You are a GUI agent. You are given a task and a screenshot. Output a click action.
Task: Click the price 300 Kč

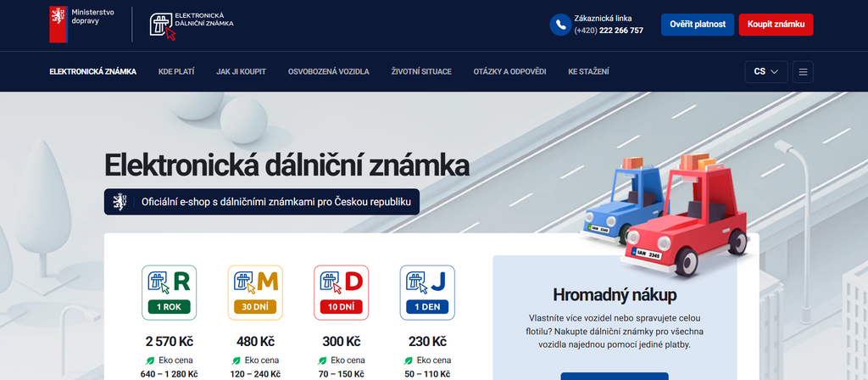click(x=341, y=341)
